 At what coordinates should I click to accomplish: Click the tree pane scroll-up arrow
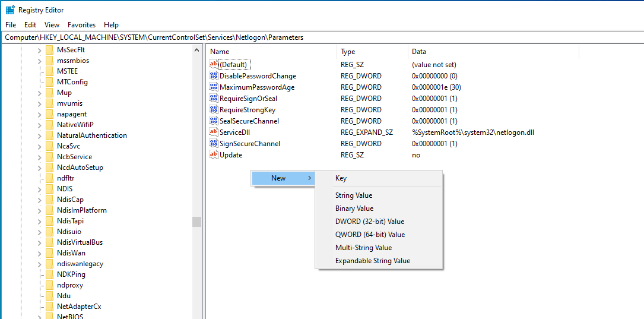[x=196, y=50]
